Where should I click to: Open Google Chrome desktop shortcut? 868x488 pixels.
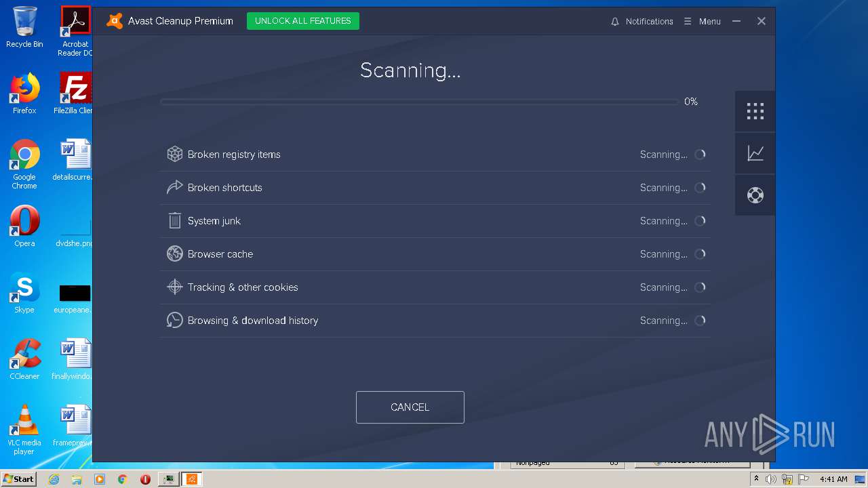pos(24,165)
